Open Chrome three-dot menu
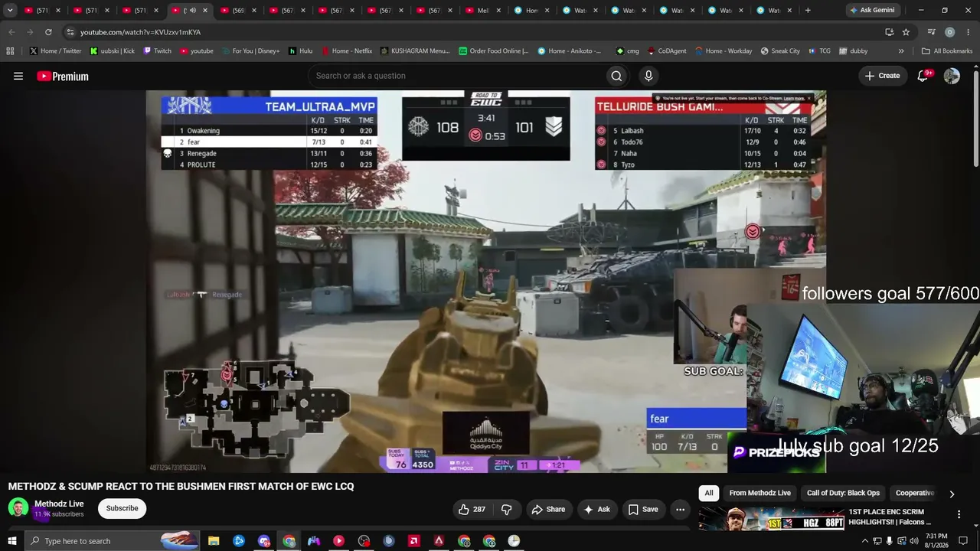Screen dimensions: 980x551 968,32
